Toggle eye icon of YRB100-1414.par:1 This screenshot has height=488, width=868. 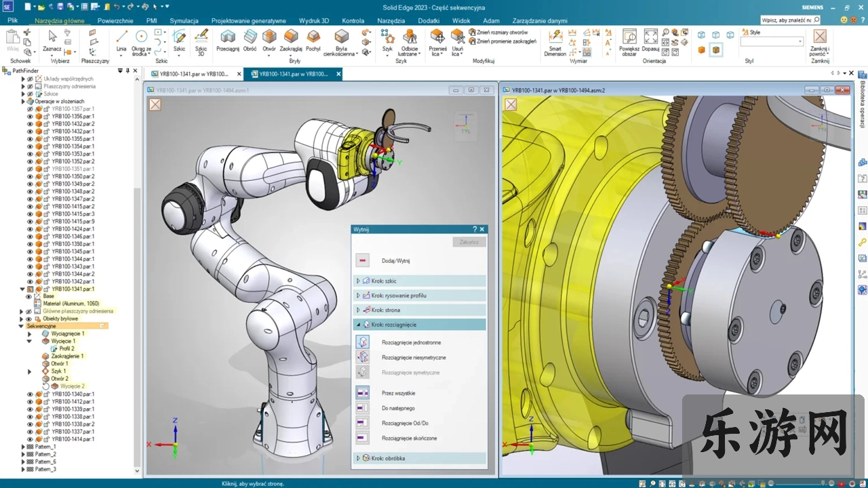(x=30, y=439)
